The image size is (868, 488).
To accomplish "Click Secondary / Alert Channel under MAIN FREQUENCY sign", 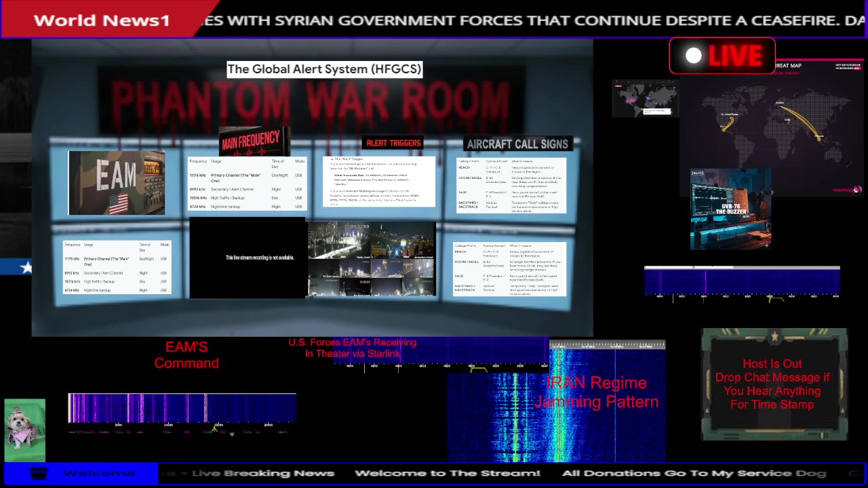I will (x=232, y=189).
